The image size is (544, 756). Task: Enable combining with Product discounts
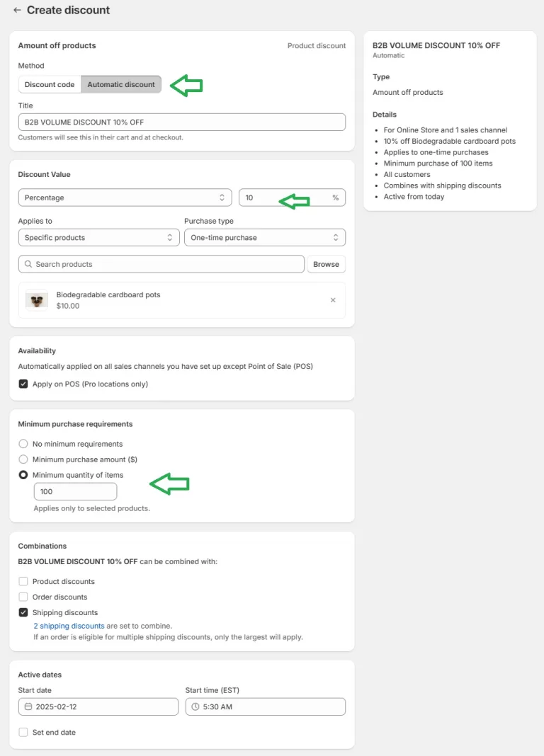tap(23, 581)
